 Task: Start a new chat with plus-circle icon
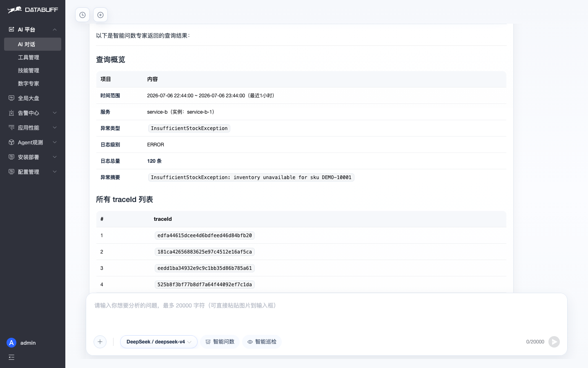coord(100,15)
